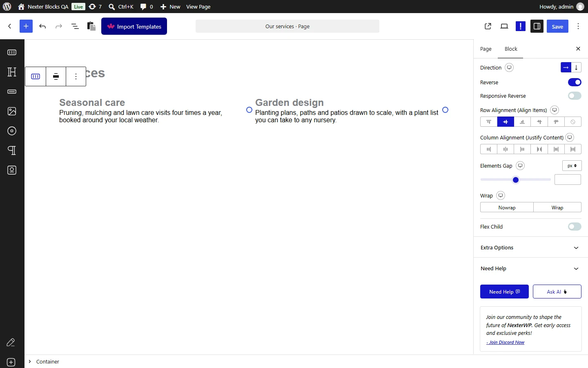Open block toolbar three-dot options
The image size is (588, 368).
[76, 76]
